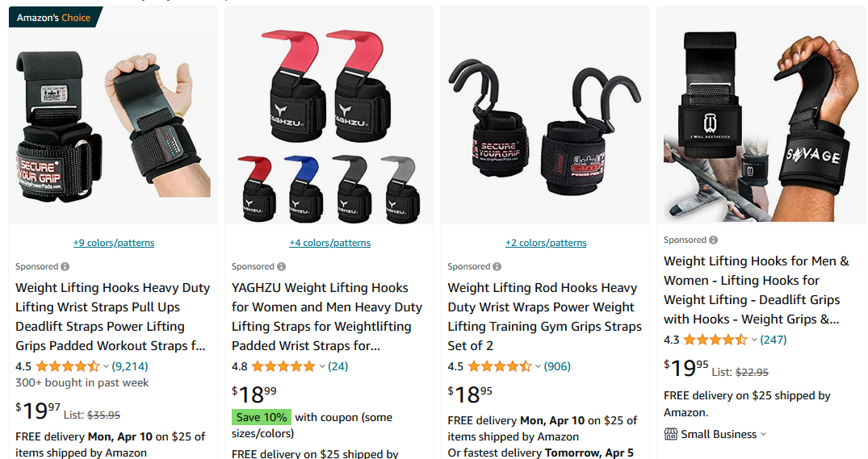Screen dimensions: 868x459
Task: Click the Sponsored info icon on fourth product
Action: pyautogui.click(x=714, y=240)
